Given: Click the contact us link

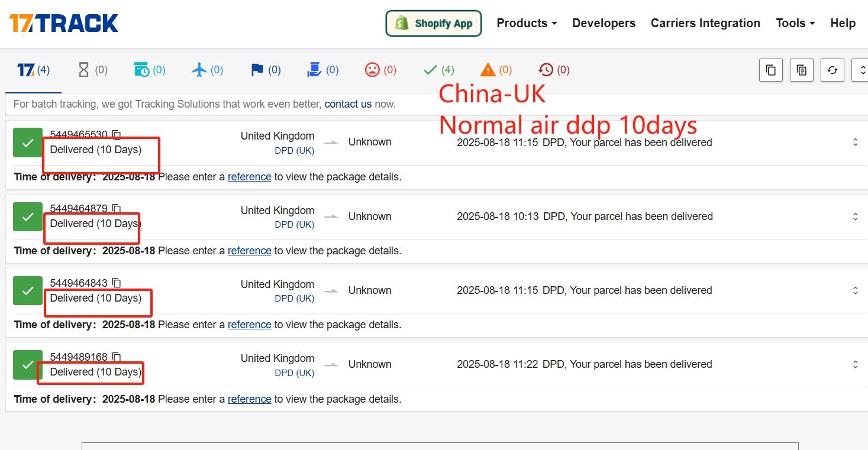Looking at the screenshot, I should (347, 104).
